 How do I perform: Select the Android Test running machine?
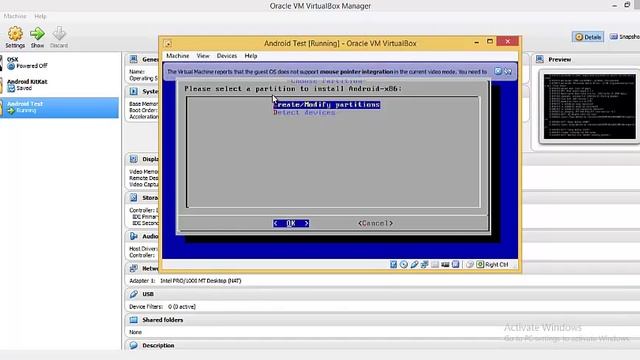(x=59, y=107)
